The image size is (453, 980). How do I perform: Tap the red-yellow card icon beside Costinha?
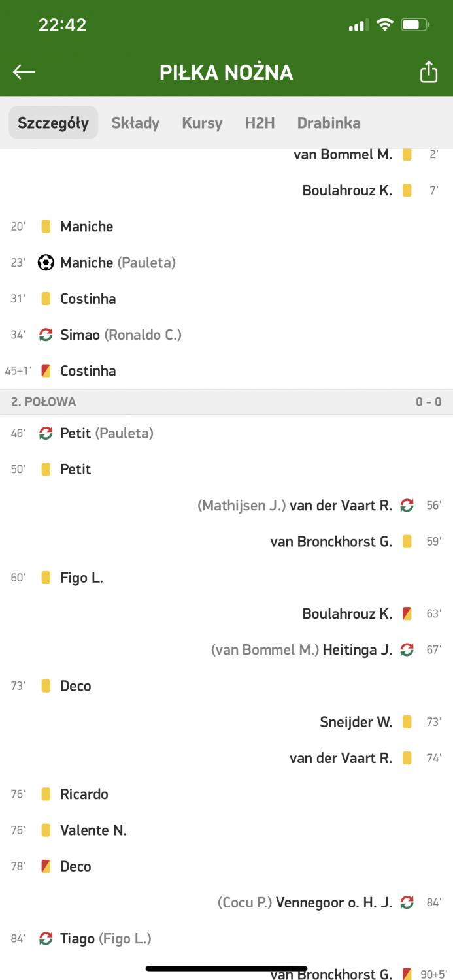pyautogui.click(x=46, y=370)
